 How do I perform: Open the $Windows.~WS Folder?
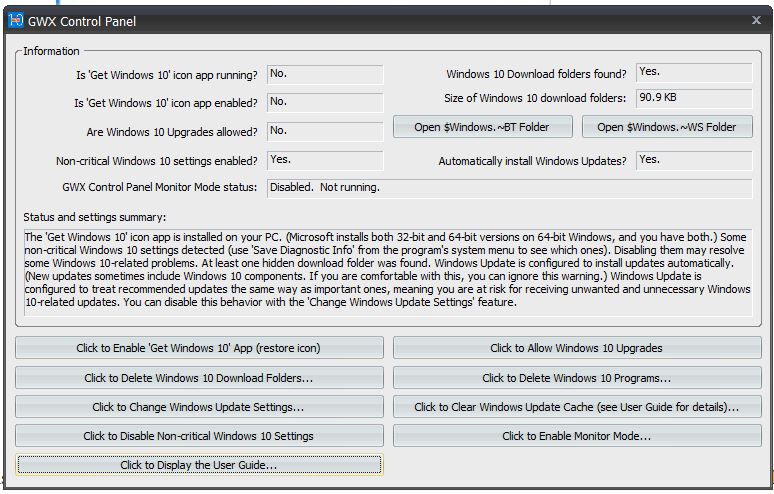point(667,127)
